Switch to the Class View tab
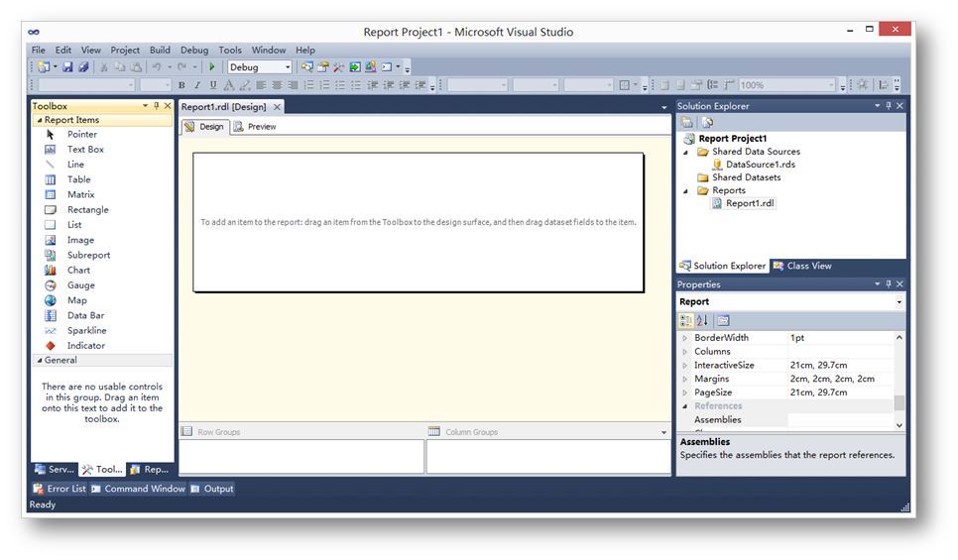Screen dimensions: 958x560 (x=802, y=266)
